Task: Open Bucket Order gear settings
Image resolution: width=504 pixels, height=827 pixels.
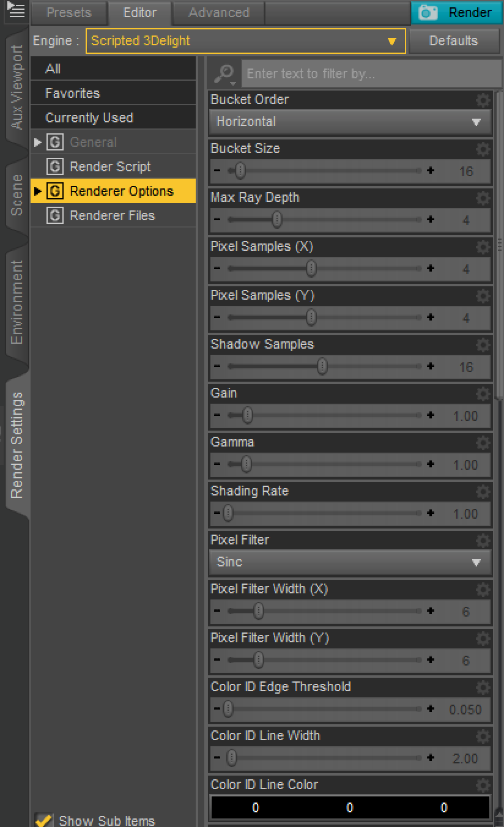Action: (483, 100)
